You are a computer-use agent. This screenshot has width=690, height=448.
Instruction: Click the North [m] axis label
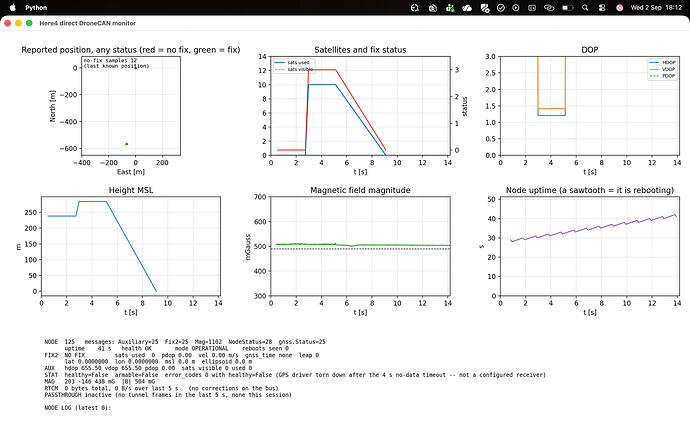[53, 106]
